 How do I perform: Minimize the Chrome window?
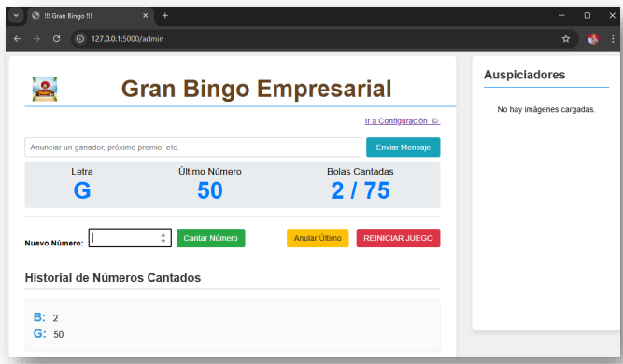[x=561, y=16]
